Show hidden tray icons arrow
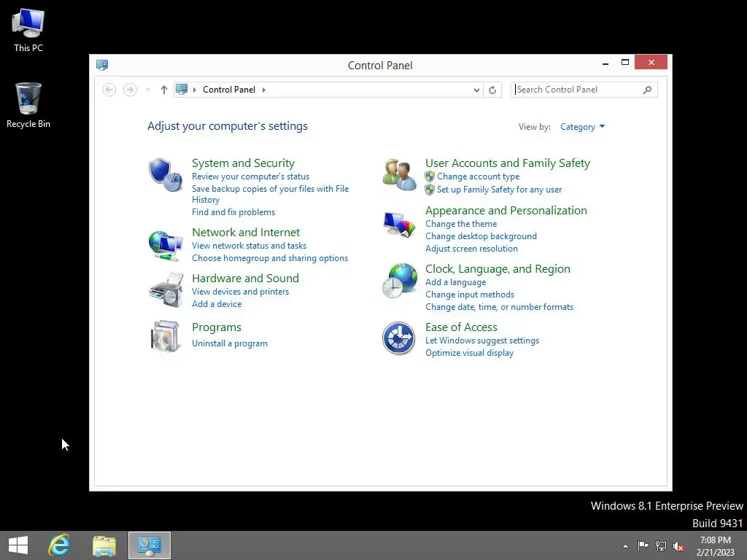The height and width of the screenshot is (560, 747). pyautogui.click(x=625, y=546)
